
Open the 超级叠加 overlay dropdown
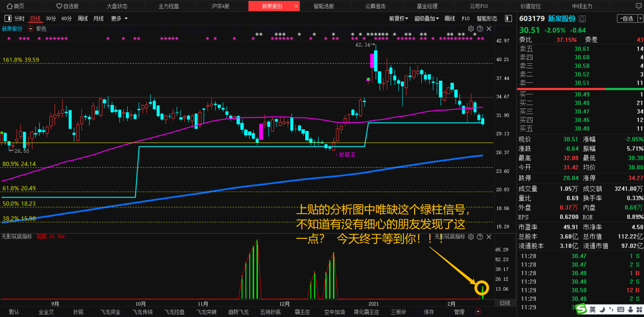tap(427, 18)
